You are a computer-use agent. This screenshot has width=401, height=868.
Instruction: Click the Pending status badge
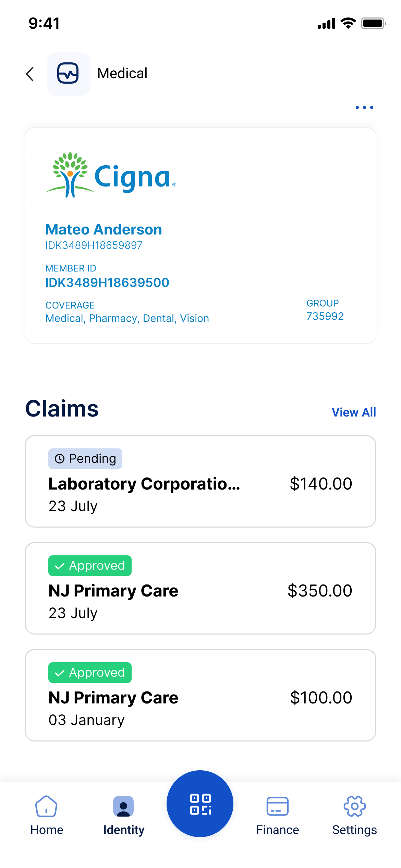pos(85,459)
